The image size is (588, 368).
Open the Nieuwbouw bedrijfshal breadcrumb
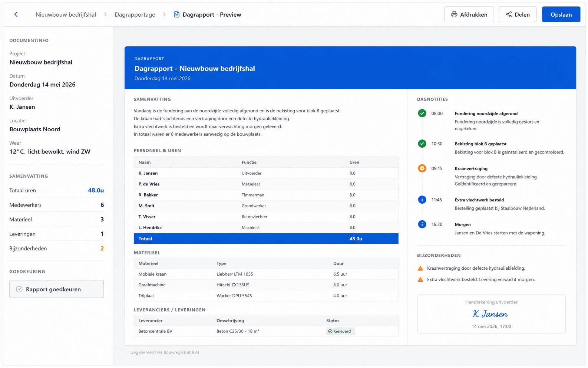pos(66,14)
